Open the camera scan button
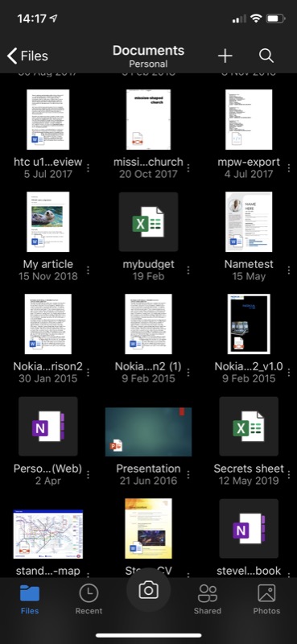The width and height of the screenshot is (297, 644). point(148,591)
